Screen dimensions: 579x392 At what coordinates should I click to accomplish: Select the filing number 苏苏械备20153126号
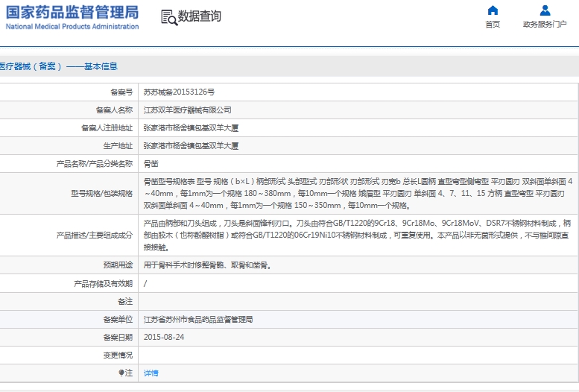(179, 92)
